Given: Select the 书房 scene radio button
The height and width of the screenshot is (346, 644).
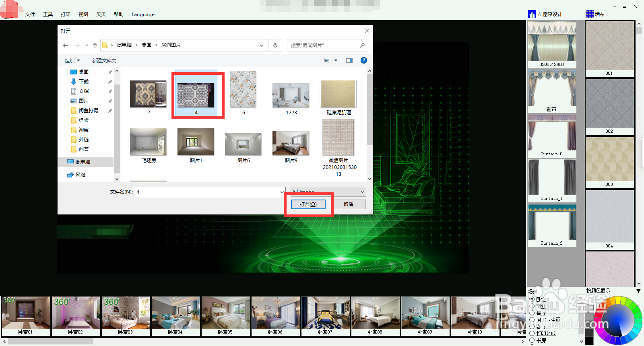Looking at the screenshot, I should [532, 340].
